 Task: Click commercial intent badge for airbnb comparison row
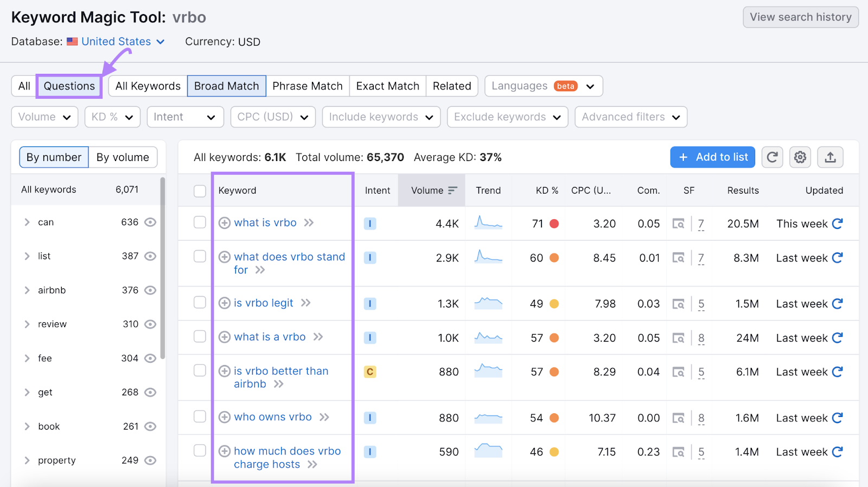[x=370, y=371]
